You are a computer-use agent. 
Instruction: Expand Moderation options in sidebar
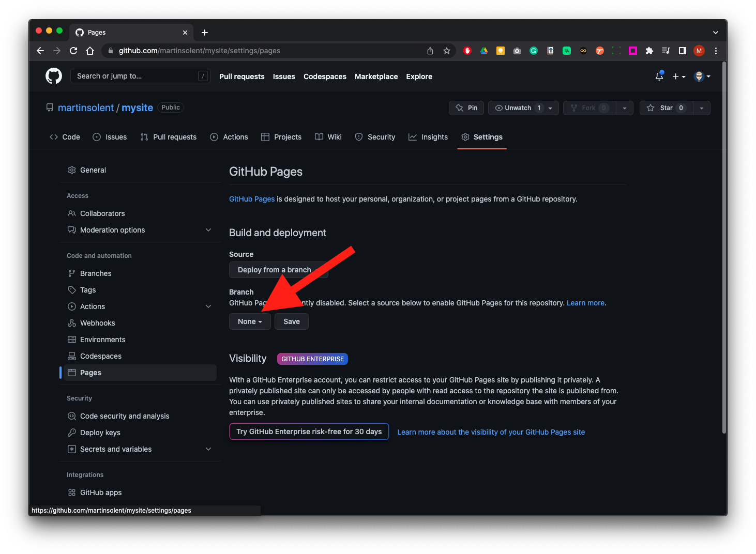[208, 230]
